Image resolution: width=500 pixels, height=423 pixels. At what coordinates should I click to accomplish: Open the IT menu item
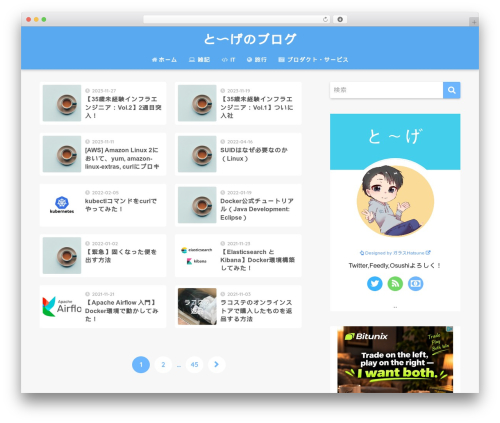tap(228, 60)
